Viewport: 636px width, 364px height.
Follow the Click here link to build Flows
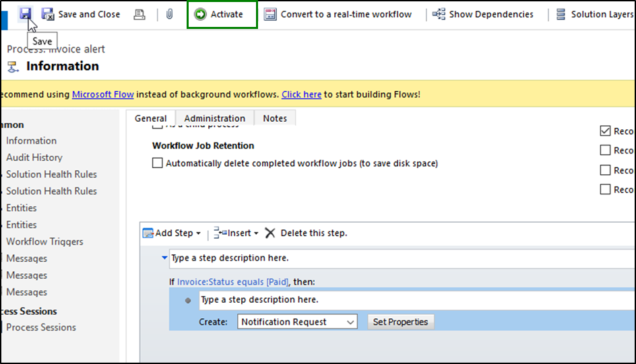click(301, 94)
